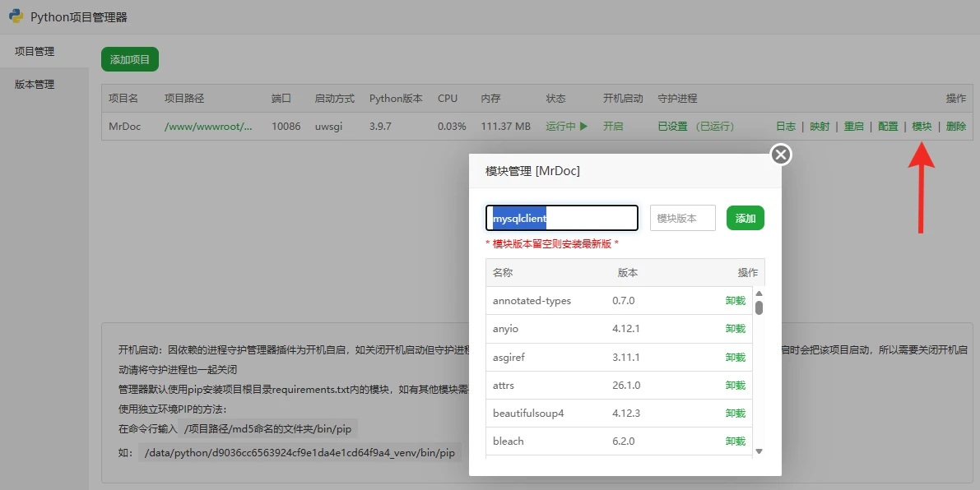Click 已设置 (已运行) daemon status
The image size is (980, 490).
695,126
